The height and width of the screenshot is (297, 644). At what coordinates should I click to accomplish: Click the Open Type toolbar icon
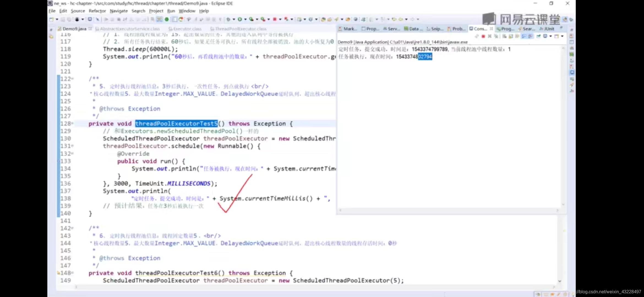click(323, 19)
